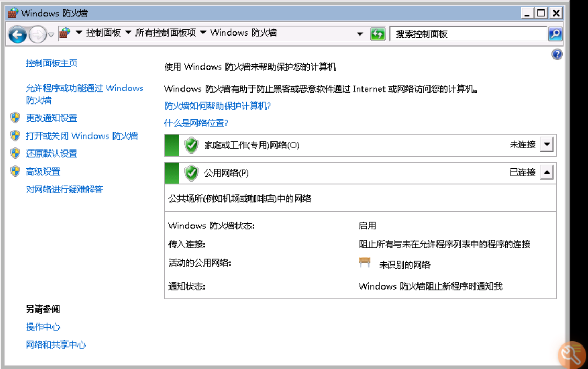Click green shield icon of 家庭或工作(专用)网络
This screenshot has width=588, height=369.
[191, 145]
